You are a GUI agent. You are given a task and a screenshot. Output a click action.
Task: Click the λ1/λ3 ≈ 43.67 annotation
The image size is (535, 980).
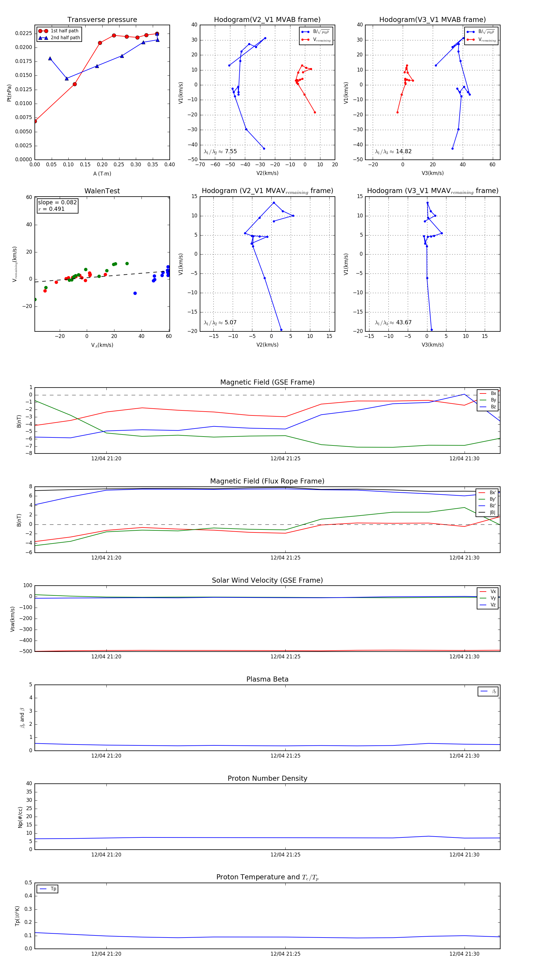393,323
